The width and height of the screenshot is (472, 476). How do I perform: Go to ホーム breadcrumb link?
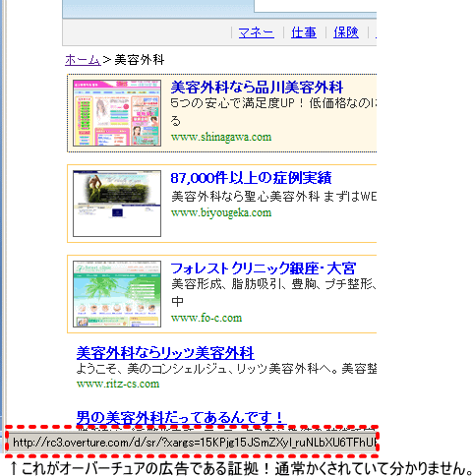[83, 60]
